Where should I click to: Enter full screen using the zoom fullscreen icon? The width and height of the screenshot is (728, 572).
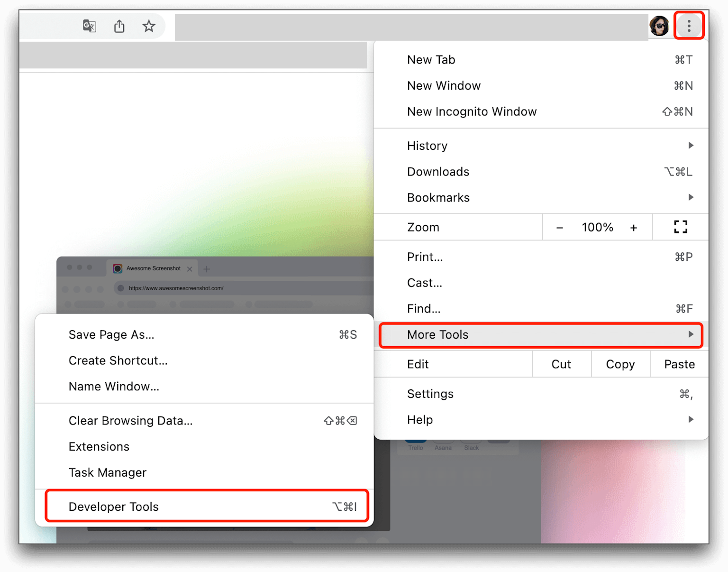tap(681, 227)
